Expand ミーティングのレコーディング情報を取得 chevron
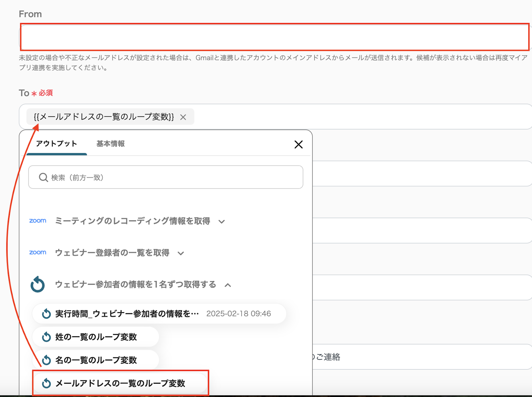532x397 pixels. tap(222, 222)
